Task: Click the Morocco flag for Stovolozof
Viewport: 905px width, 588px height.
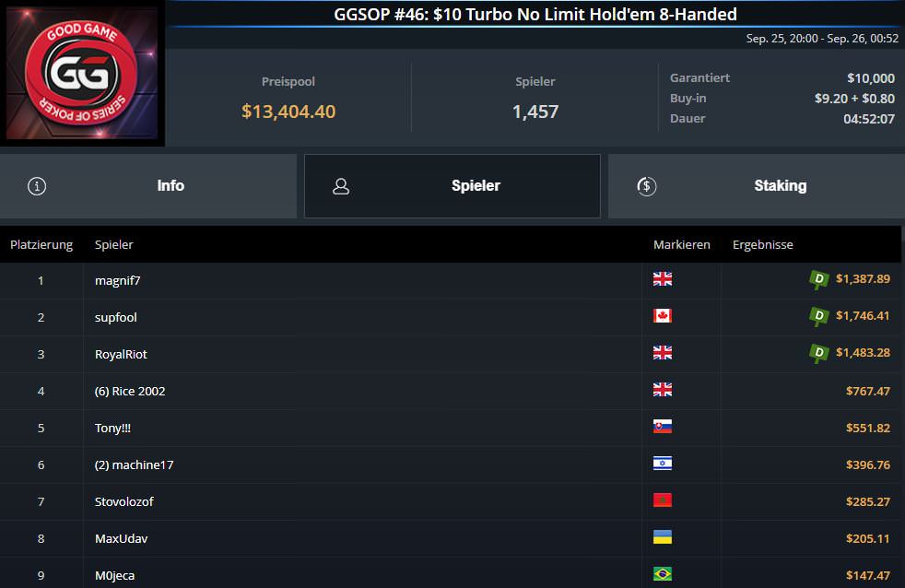Action: [x=663, y=500]
